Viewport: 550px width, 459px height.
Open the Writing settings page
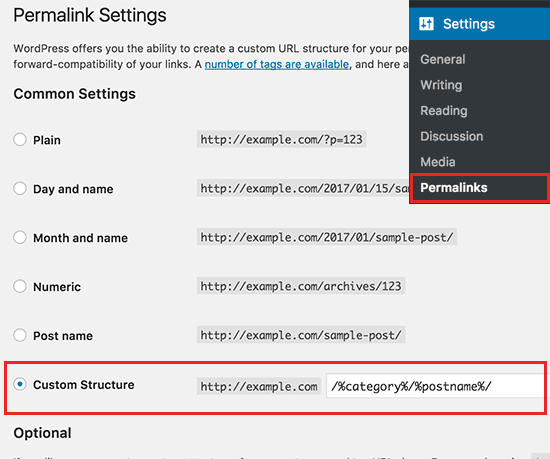pos(441,85)
